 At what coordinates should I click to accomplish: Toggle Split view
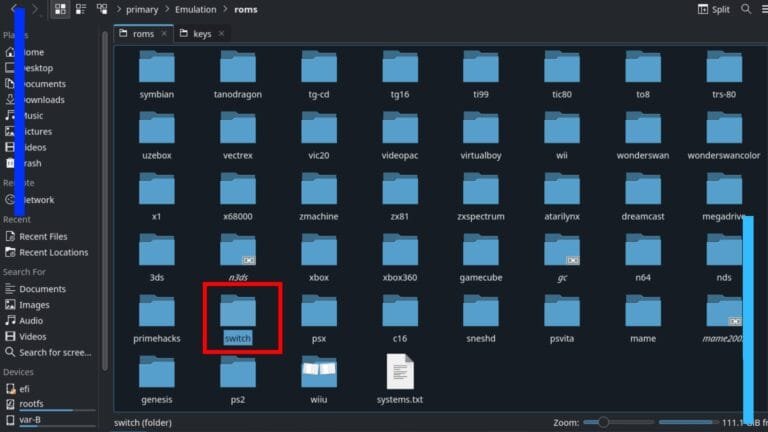click(x=714, y=9)
